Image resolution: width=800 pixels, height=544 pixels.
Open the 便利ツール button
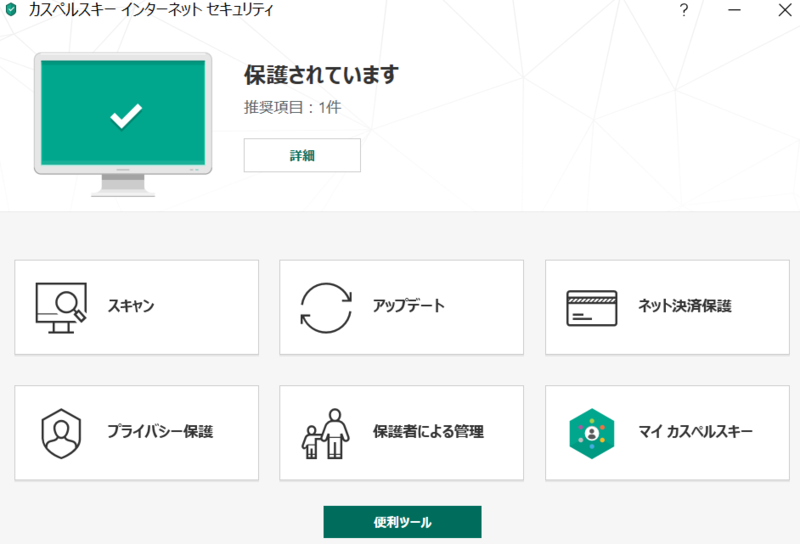pos(403,522)
